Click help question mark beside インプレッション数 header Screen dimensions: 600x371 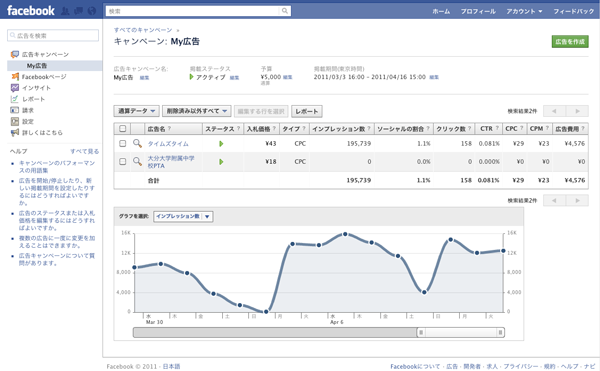(x=369, y=129)
